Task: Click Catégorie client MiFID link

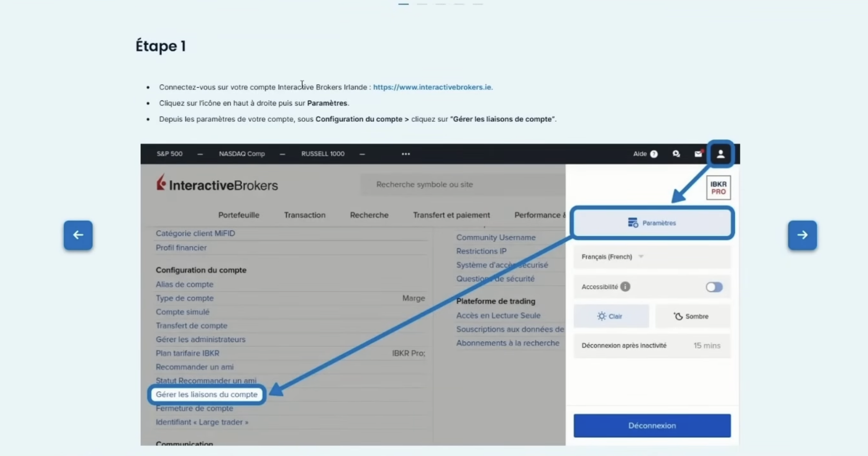Action: click(195, 233)
